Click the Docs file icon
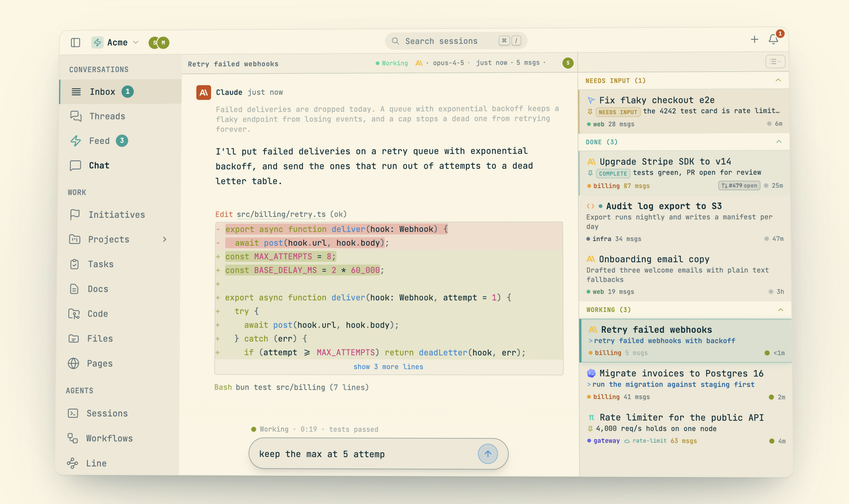Viewport: 849px width, 504px height. click(x=74, y=289)
